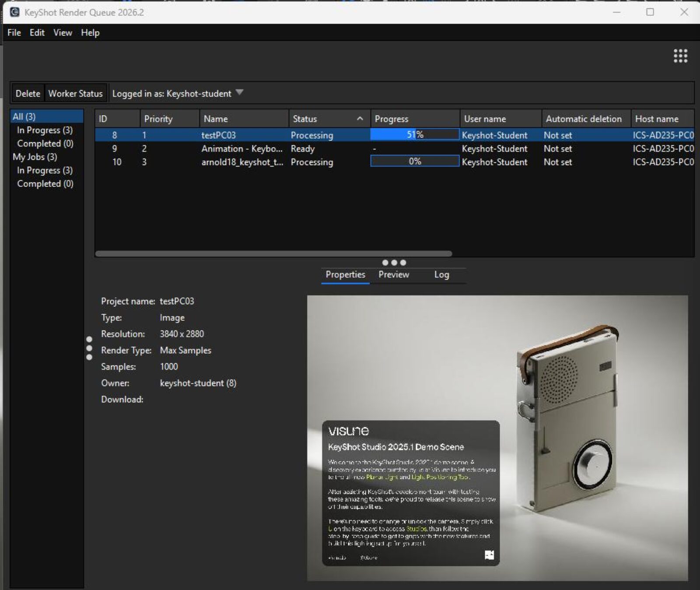Click the 51% progress bar of testPC03
Image resolution: width=700 pixels, height=590 pixels.
415,134
